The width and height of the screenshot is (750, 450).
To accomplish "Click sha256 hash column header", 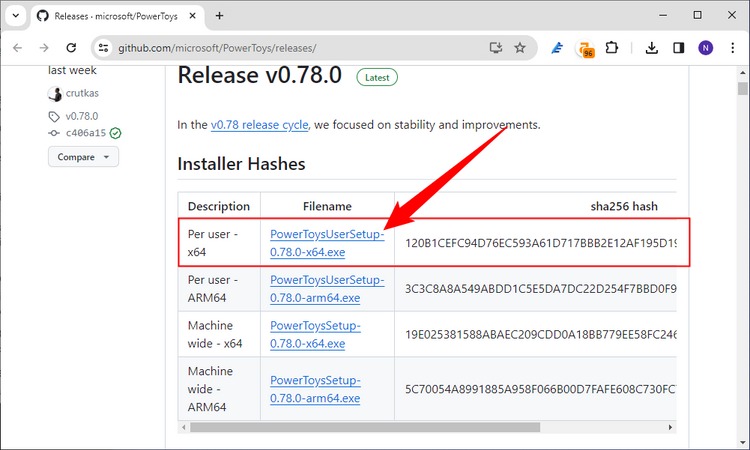I will point(624,206).
